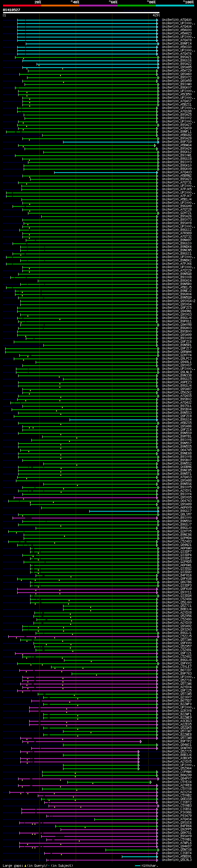This screenshot has height=868, width=197.
Task: Open hit UniRef100_A5AHZ3
Action: point(177,33)
